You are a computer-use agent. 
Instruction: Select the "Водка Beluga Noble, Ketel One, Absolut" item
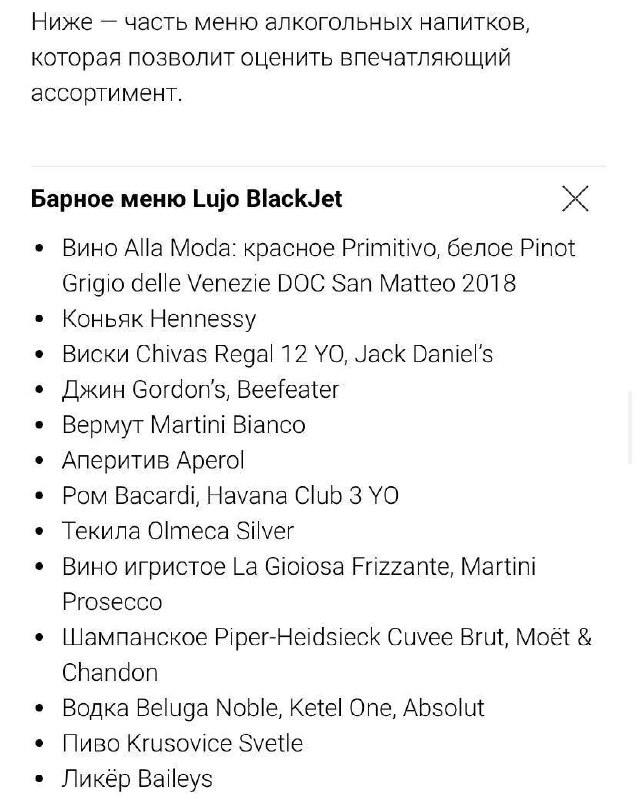point(273,708)
